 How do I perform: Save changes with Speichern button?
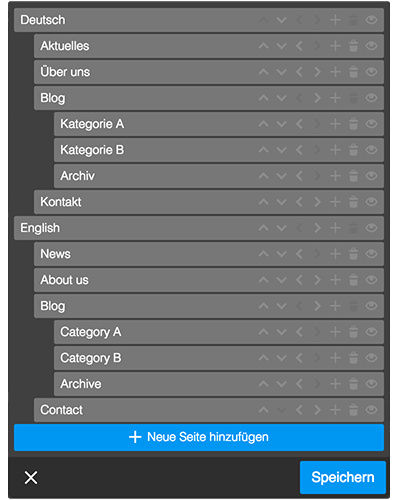343,477
